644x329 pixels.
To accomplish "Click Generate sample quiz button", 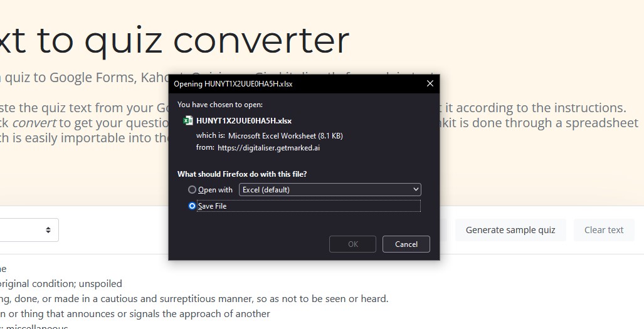I will (510, 230).
